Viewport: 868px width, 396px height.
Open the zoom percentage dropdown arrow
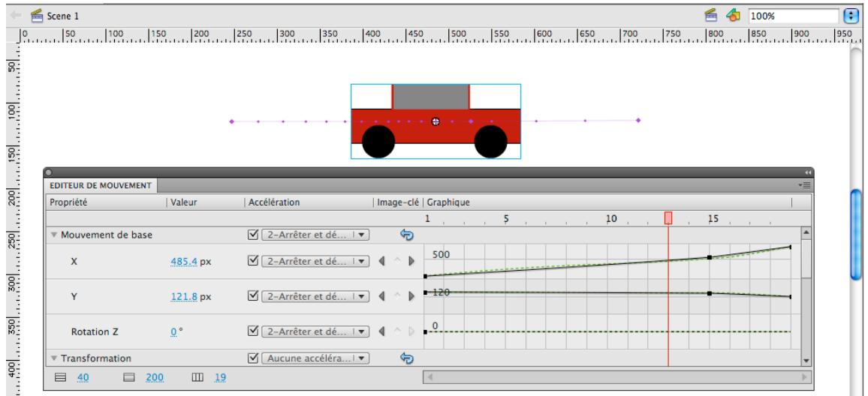(x=851, y=16)
